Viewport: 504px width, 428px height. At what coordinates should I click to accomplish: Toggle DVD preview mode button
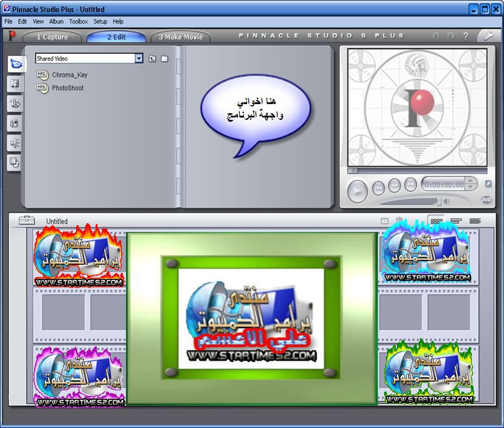point(486,200)
